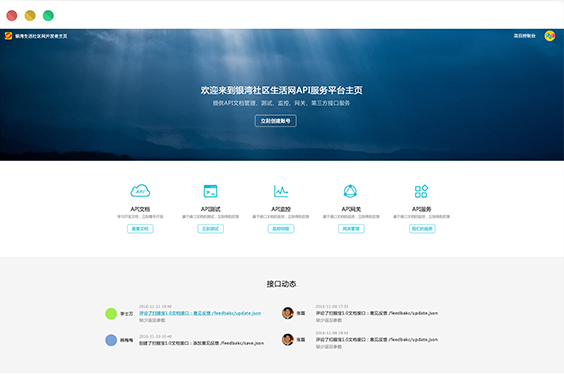
Task: Click the timestamp 2016-11-08 18:43
Action: coord(332,333)
